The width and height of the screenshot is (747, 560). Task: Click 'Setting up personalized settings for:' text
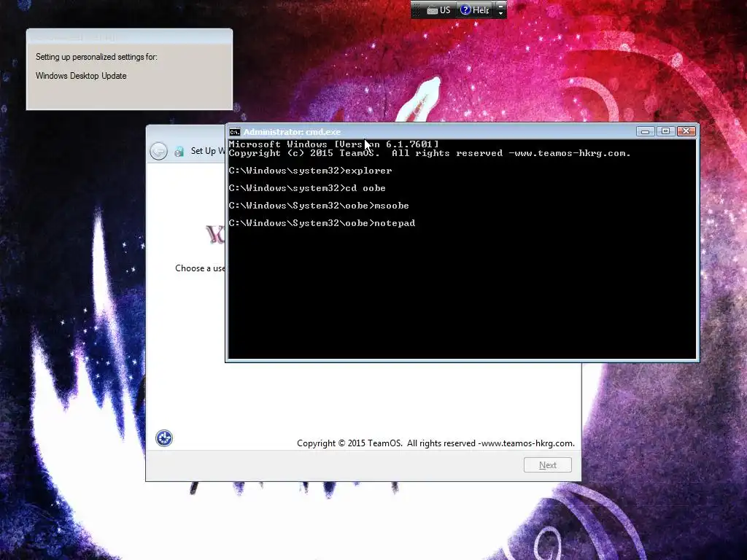[x=96, y=57]
